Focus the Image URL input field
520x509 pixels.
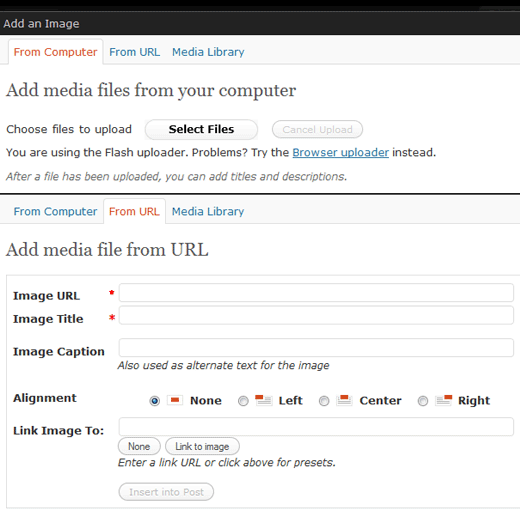point(316,293)
